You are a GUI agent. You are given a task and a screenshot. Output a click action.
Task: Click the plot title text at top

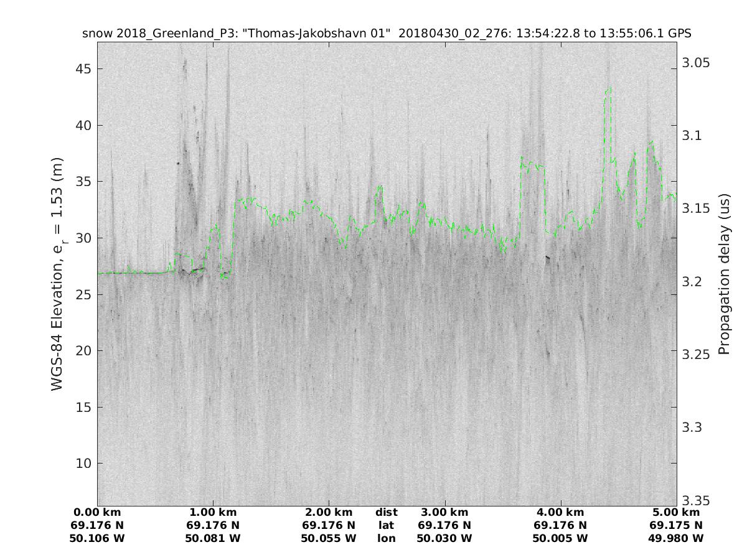pos(386,34)
